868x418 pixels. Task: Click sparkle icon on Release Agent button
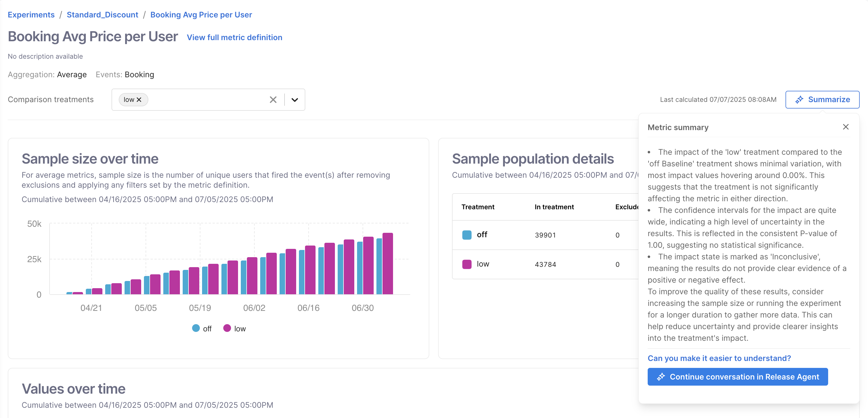pyautogui.click(x=660, y=376)
